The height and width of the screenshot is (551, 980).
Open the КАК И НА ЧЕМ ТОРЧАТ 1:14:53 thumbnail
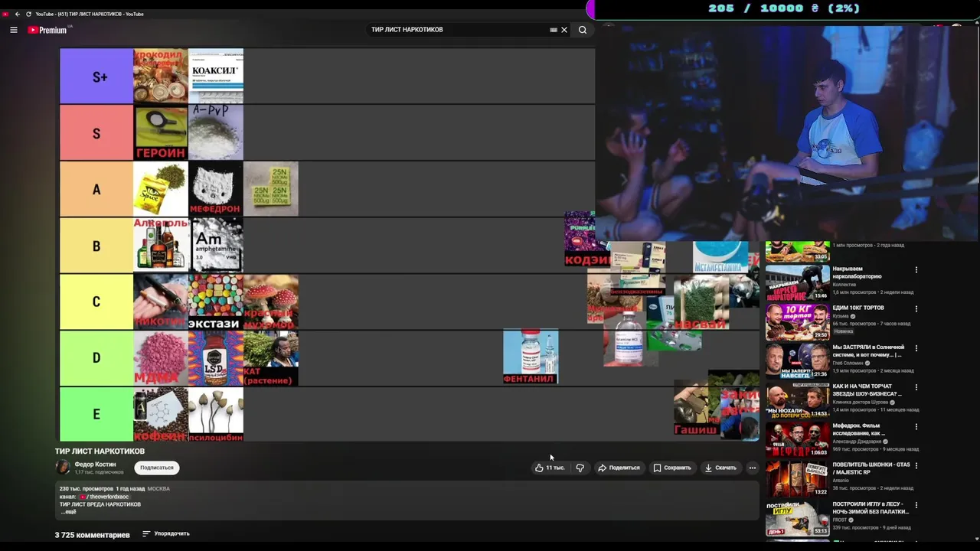point(797,400)
